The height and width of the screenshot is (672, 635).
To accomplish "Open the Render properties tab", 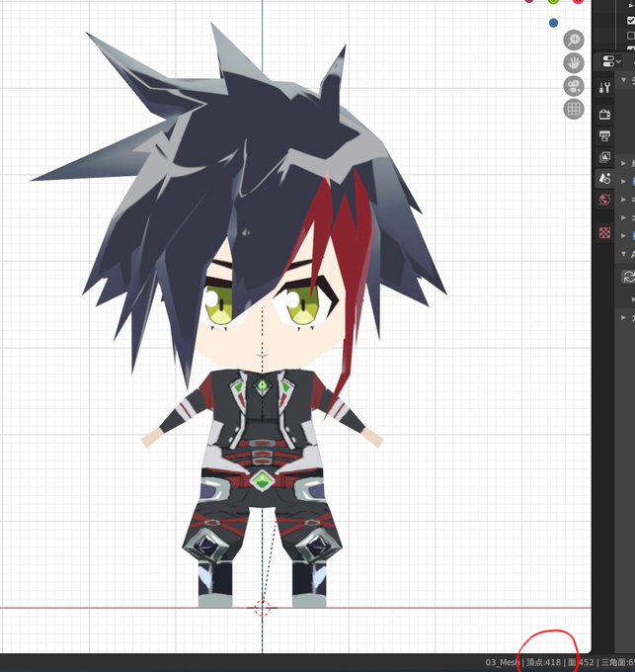I will tap(604, 115).
